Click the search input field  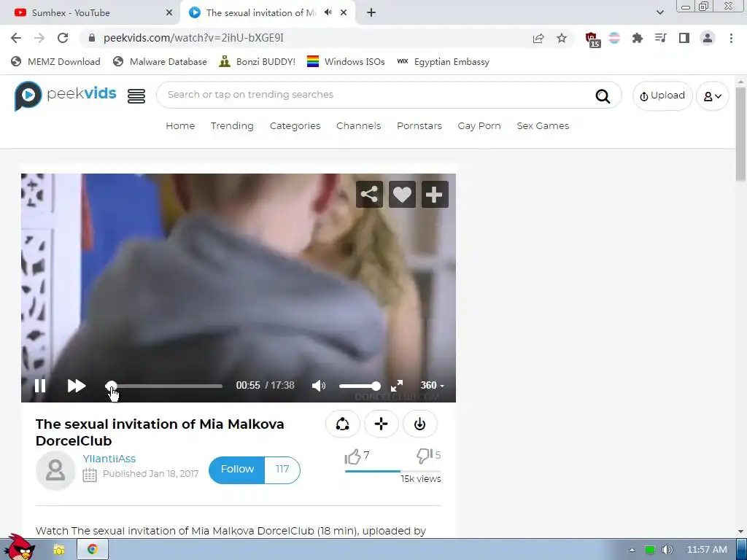click(376, 95)
